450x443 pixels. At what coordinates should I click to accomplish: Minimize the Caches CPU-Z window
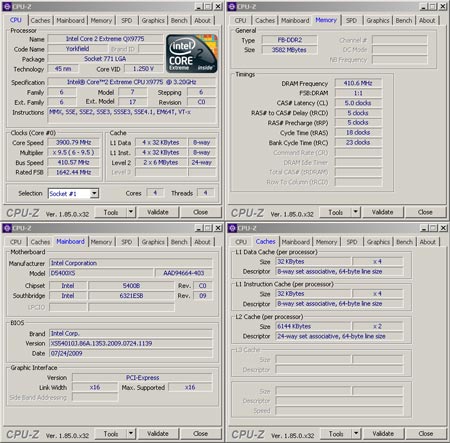[x=424, y=228]
